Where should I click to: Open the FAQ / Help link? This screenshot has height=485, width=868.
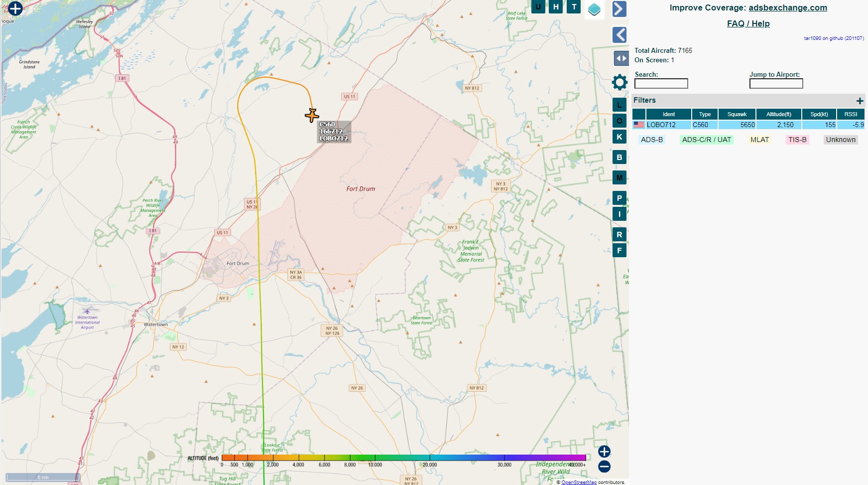[x=748, y=23]
